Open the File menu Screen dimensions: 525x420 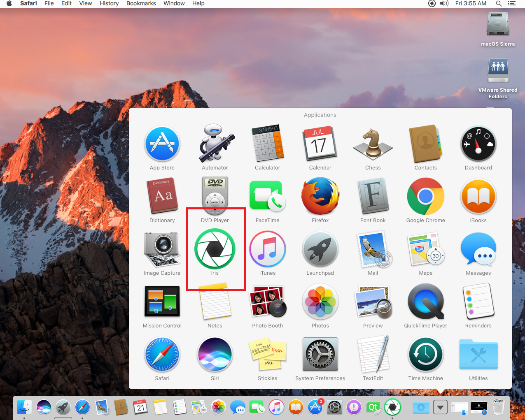pyautogui.click(x=49, y=3)
